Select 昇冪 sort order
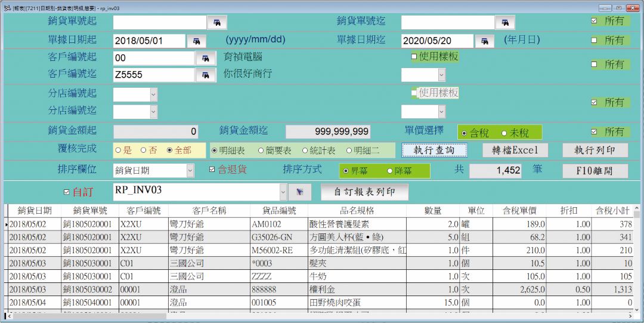Viewport: 644px width, 323px height. (345, 171)
